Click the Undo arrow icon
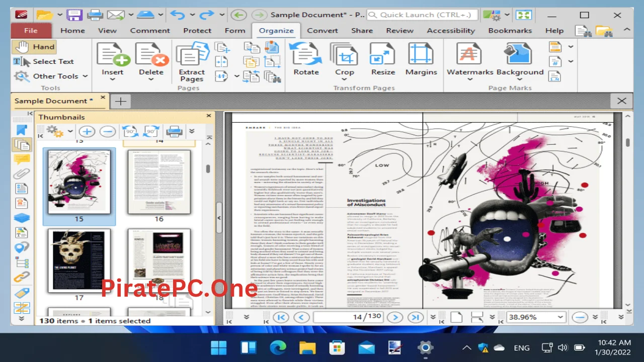 (177, 15)
